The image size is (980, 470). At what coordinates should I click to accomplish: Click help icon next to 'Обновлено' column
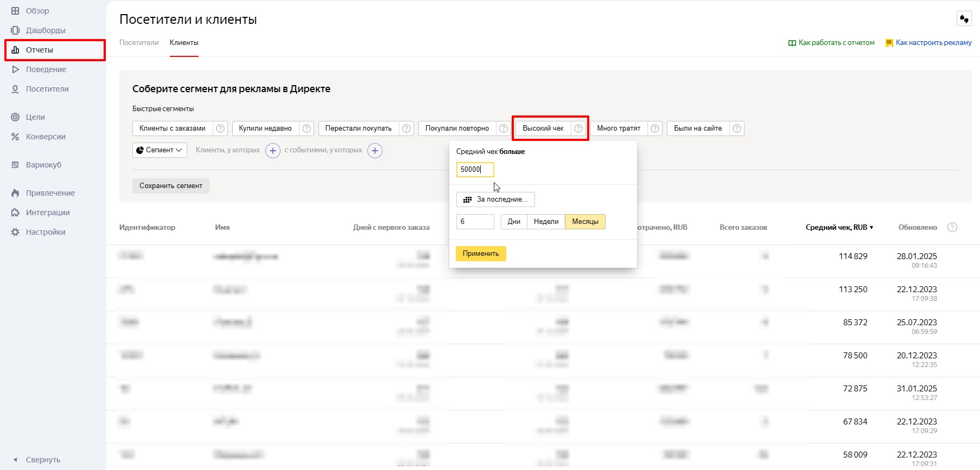coord(952,228)
